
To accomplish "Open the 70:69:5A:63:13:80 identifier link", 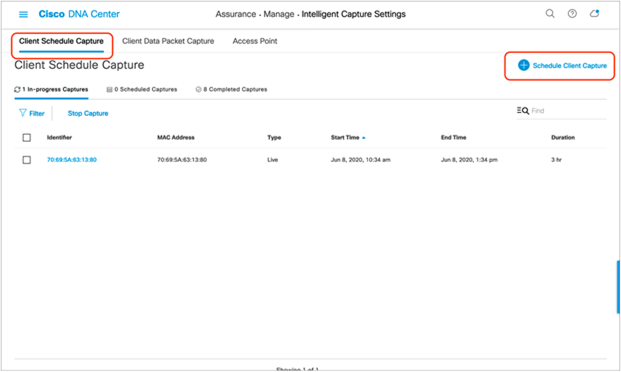I will (x=72, y=160).
